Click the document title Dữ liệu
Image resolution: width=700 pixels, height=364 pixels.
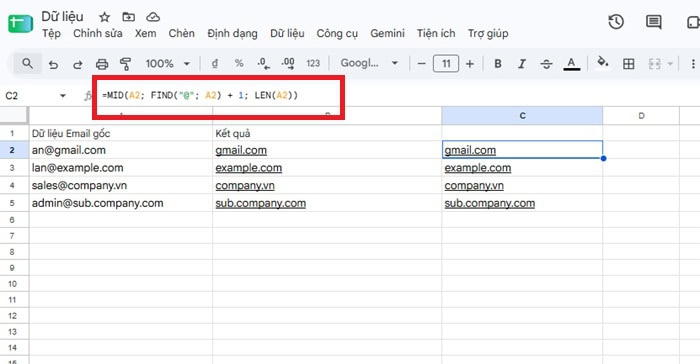pyautogui.click(x=62, y=17)
